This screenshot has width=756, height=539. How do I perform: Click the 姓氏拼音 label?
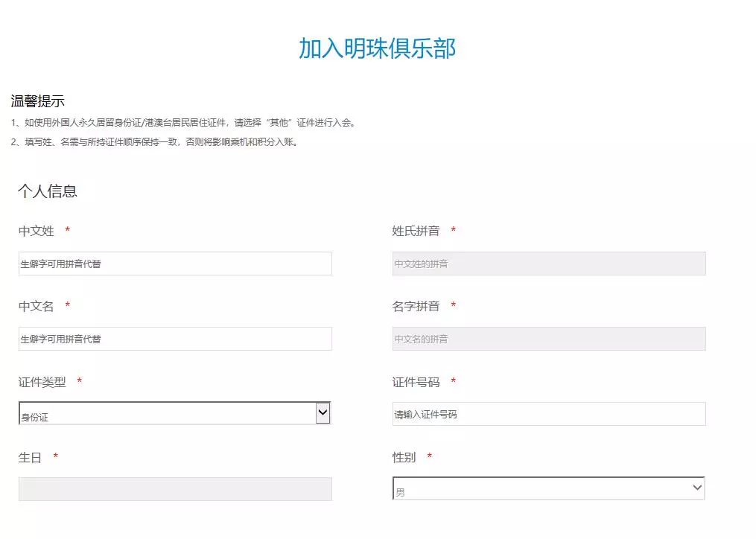[x=416, y=231]
